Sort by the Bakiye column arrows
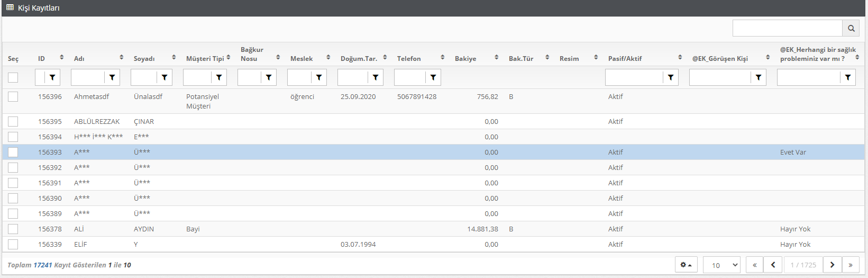This screenshot has width=868, height=278. [x=496, y=57]
